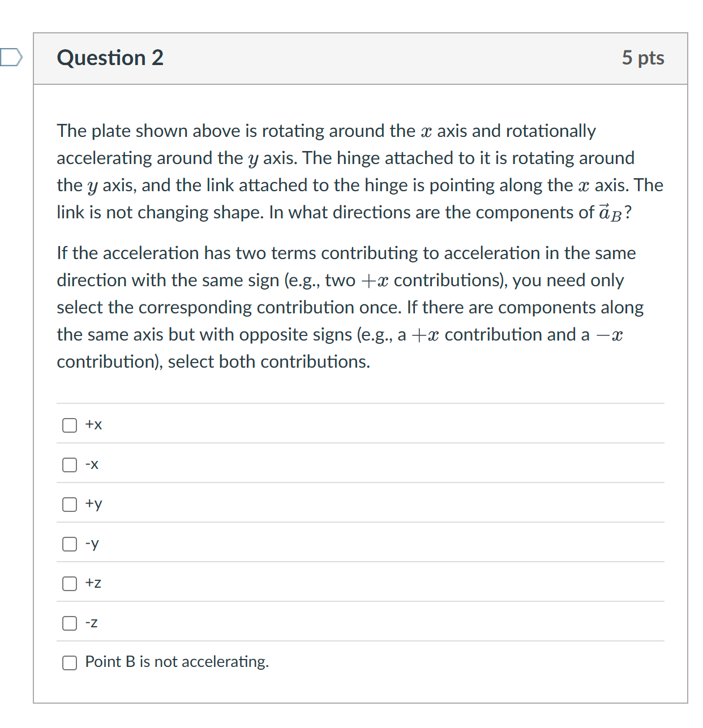Click the -x option label text
The image size is (703, 728).
tap(92, 464)
